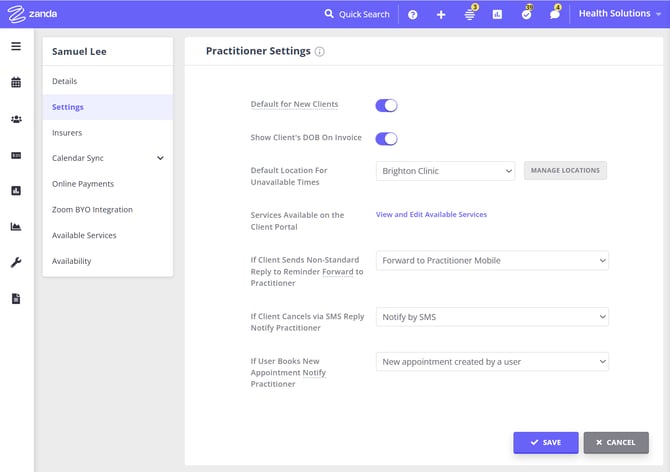This screenshot has width=670, height=472.
Task: Open the Availability menu item
Action: [x=71, y=261]
